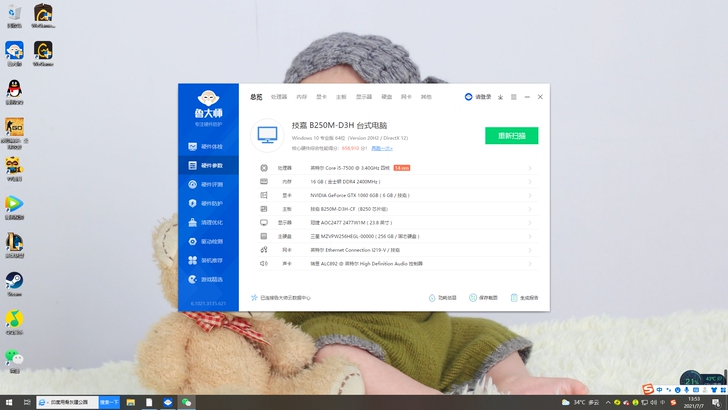This screenshot has height=410, width=728.
Task: Open the taskbar clock showing 13:53
Action: (694, 402)
